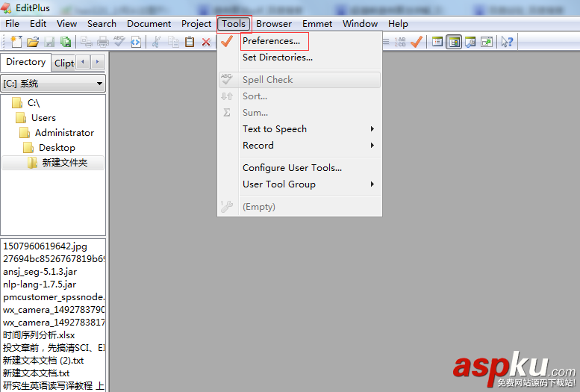Image resolution: width=580 pixels, height=392 pixels.
Task: Click the full screen green arrow icon
Action: pos(487,42)
